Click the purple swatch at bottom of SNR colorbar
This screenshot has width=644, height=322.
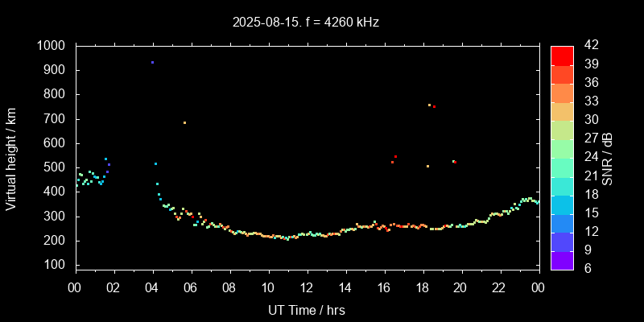(562, 260)
